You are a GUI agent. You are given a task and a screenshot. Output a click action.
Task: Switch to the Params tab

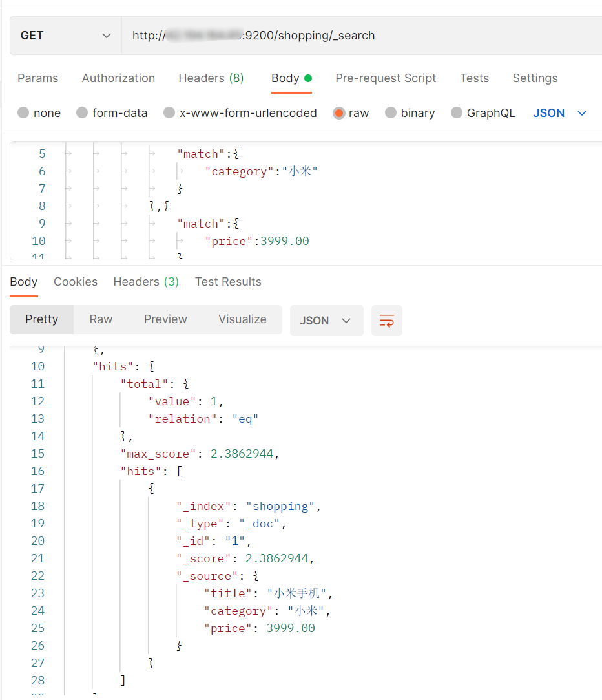pyautogui.click(x=37, y=78)
